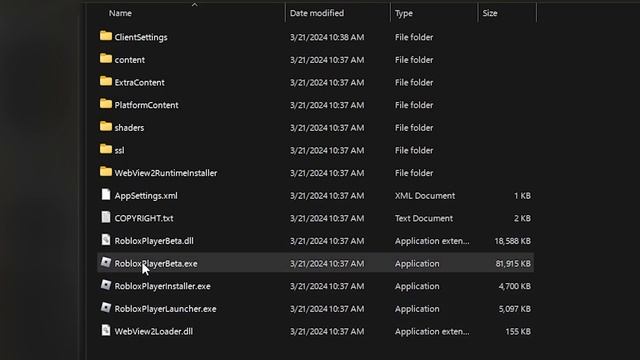Click the RobloxPlayerInstaller.exe Roblox icon
This screenshot has width=640, height=360.
[106, 285]
